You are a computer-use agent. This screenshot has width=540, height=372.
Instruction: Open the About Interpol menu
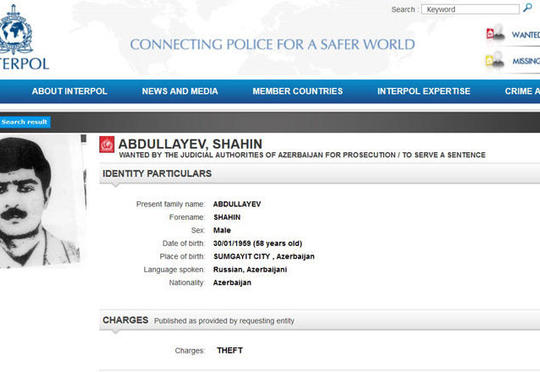[x=70, y=91]
